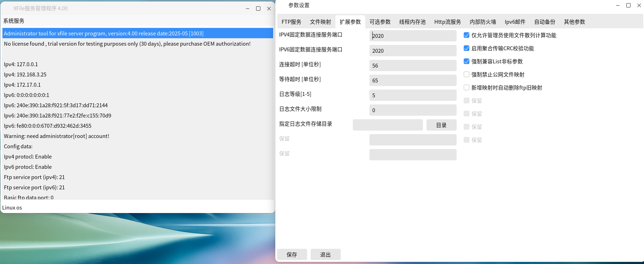Open the 内部防火墙 tab

[482, 22]
